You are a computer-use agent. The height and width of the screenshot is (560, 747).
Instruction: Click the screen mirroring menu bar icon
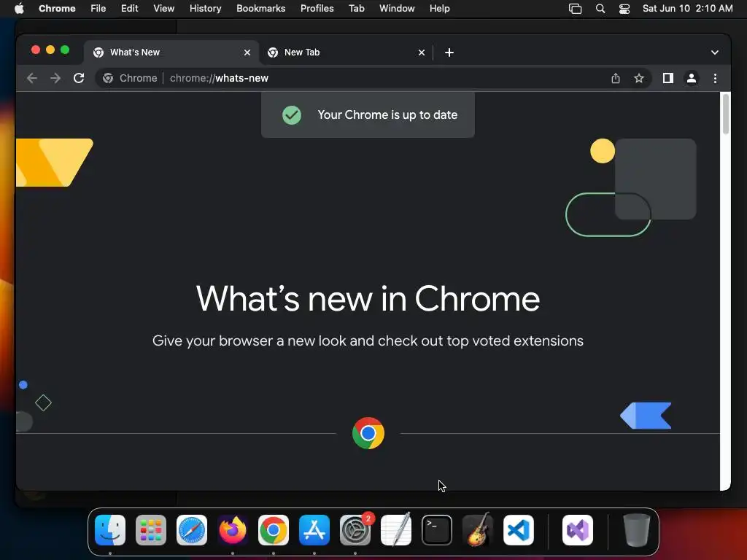(x=575, y=9)
